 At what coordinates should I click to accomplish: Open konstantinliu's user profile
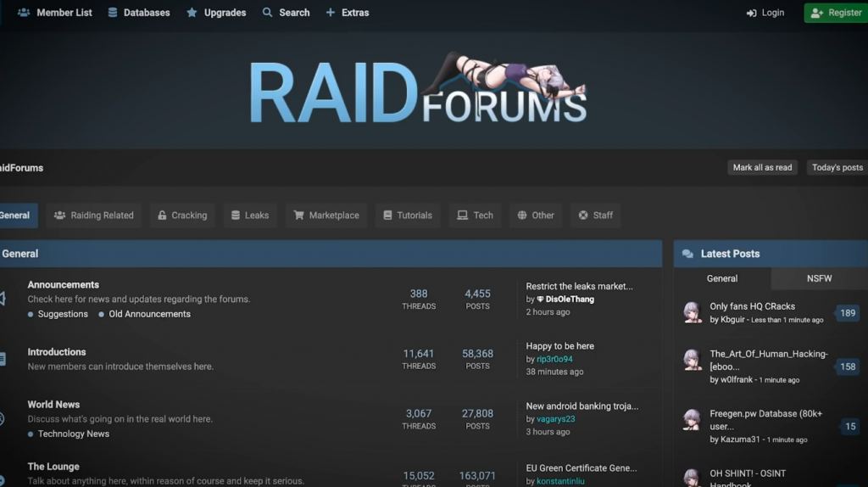pos(560,481)
